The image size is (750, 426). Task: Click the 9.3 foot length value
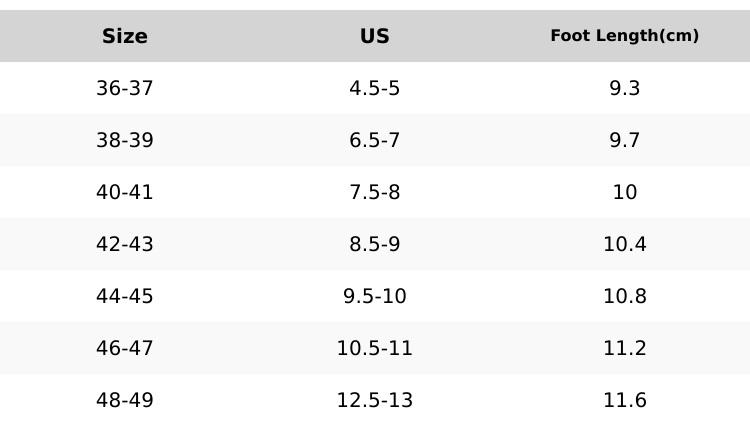coord(624,88)
